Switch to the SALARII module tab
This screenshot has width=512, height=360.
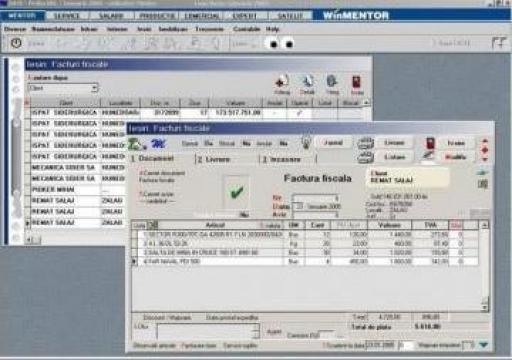(x=111, y=16)
